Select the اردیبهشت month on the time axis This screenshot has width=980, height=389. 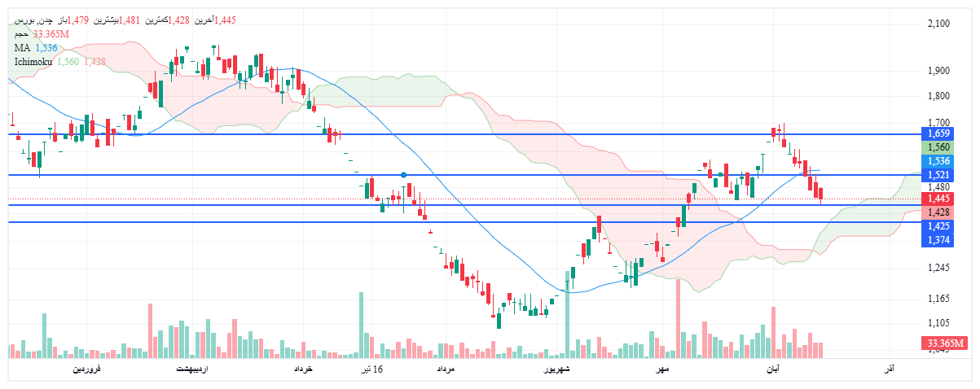point(193,369)
